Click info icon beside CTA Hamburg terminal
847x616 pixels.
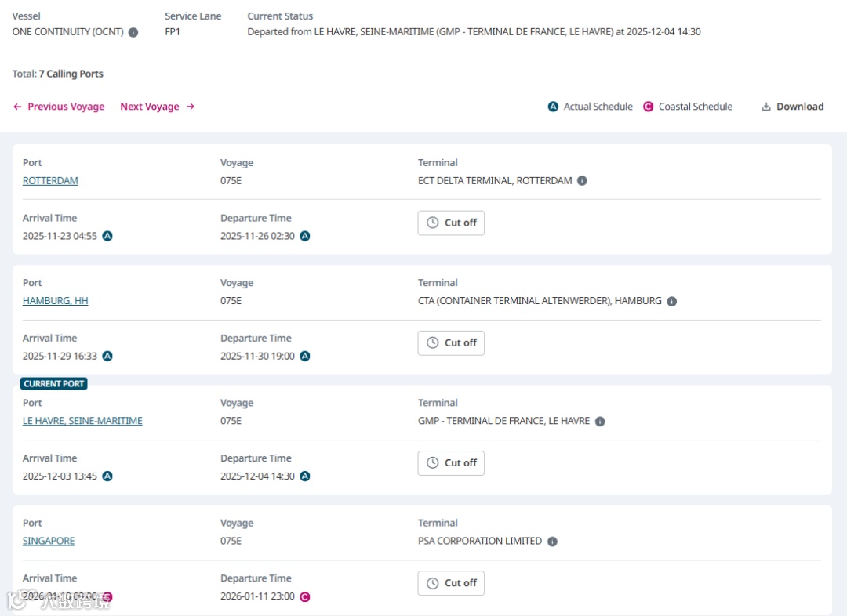[x=671, y=301]
